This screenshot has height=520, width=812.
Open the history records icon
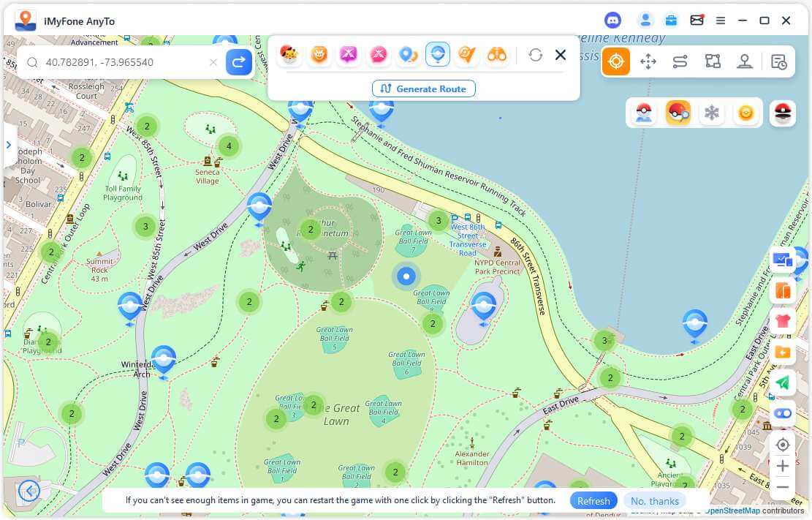[x=778, y=61]
